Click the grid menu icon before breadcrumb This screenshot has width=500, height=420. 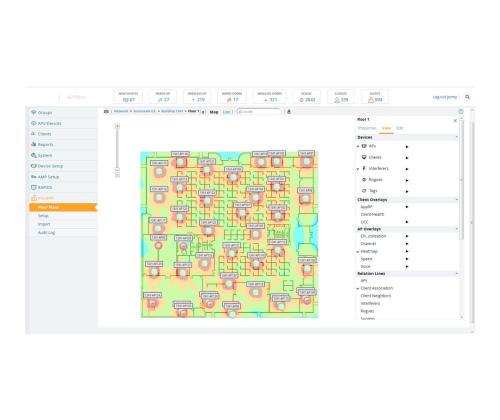[x=106, y=112]
